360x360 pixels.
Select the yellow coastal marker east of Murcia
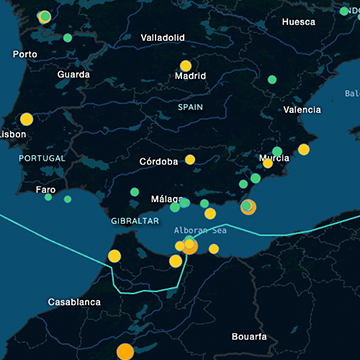click(x=304, y=149)
